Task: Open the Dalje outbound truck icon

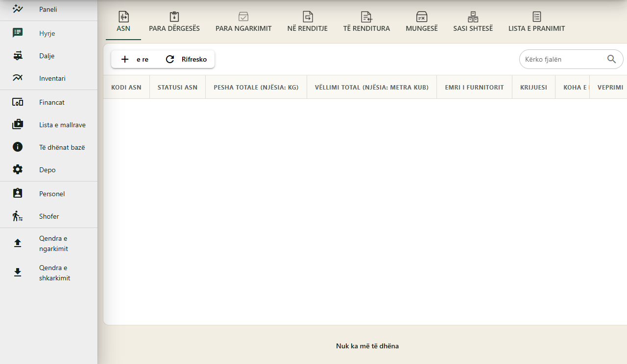Action: (18, 56)
